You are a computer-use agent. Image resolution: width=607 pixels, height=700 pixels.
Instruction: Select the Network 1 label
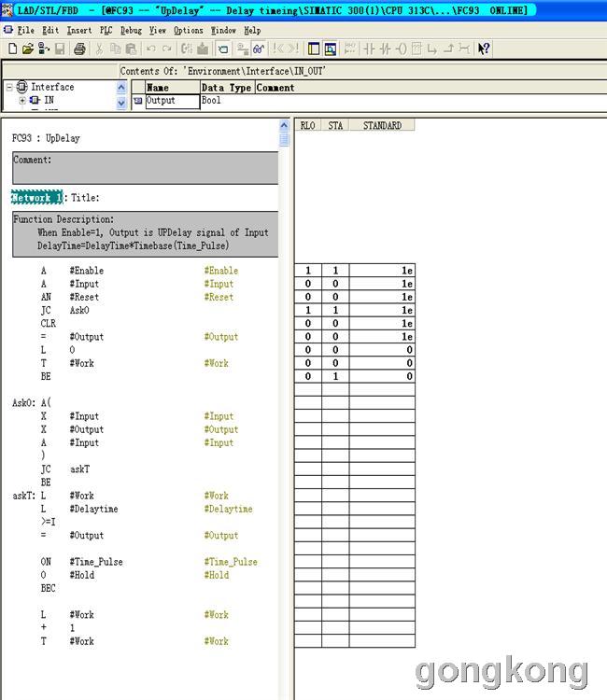(37, 197)
